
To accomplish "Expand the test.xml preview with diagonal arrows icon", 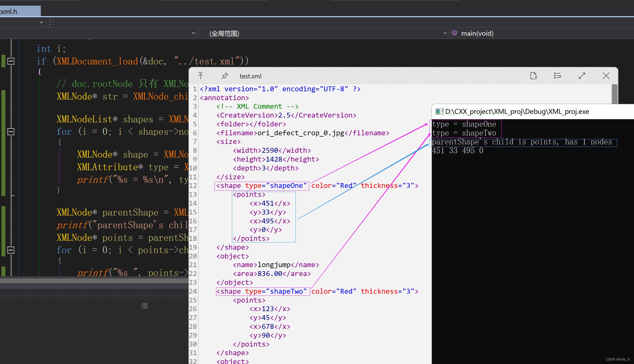I will click(582, 76).
